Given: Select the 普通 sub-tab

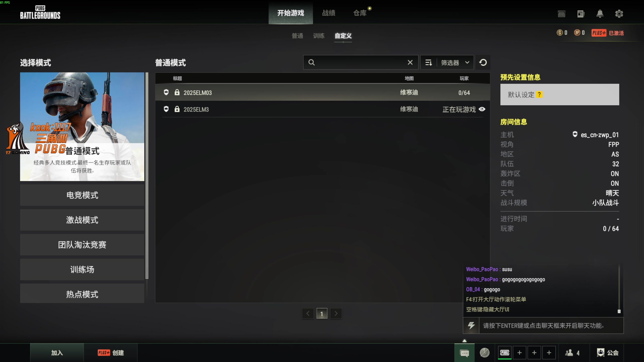Looking at the screenshot, I should 297,36.
